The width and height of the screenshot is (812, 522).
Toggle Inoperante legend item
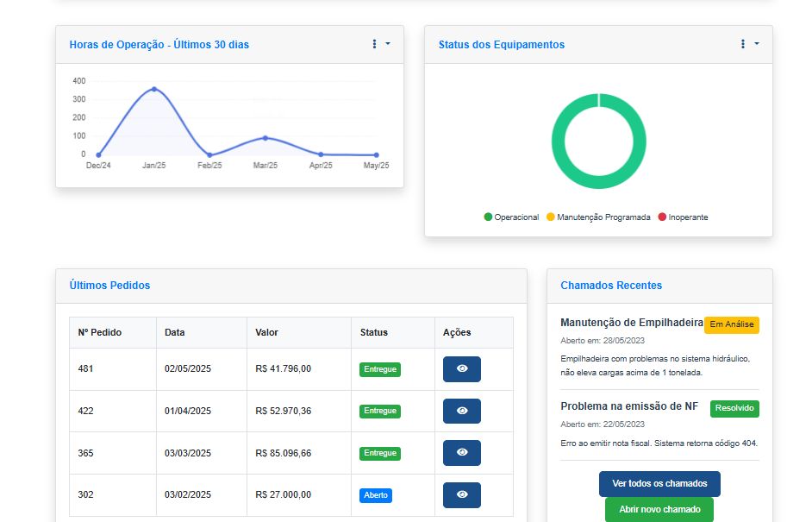(x=683, y=217)
